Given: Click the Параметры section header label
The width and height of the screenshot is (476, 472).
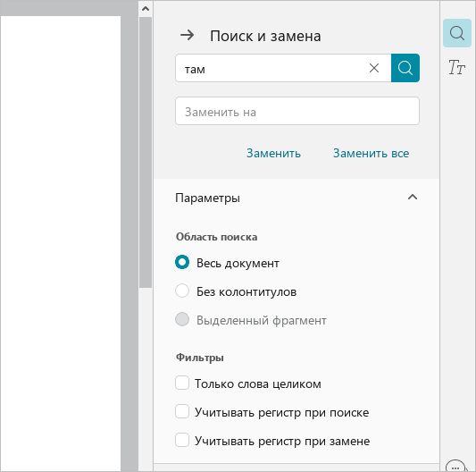Looking at the screenshot, I should click(x=208, y=198).
